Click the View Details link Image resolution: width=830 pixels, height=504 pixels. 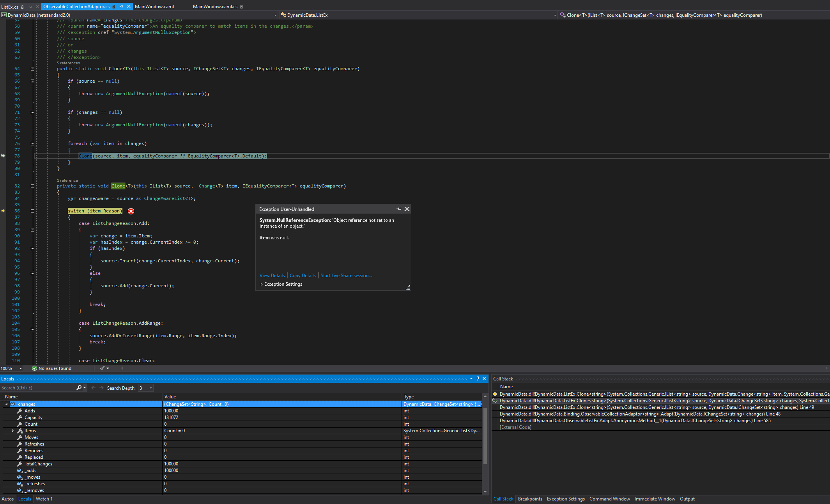272,276
